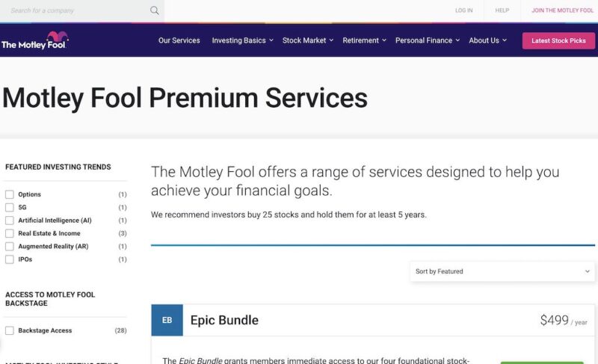The width and height of the screenshot is (598, 364).
Task: Click the EB Epic Bundle badge
Action: pos(167,320)
